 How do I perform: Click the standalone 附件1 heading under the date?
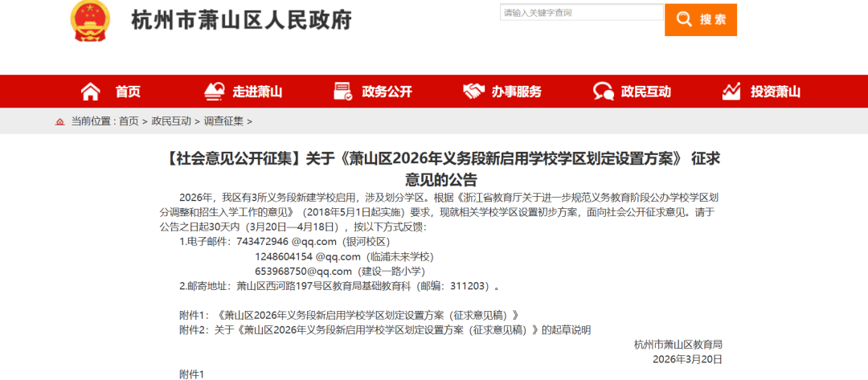point(191,374)
